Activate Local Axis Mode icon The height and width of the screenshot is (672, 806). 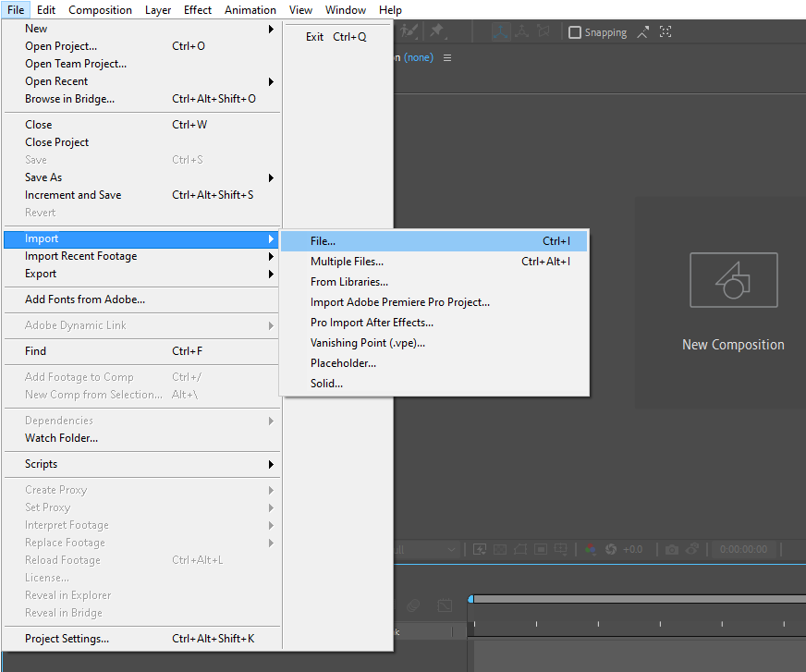pyautogui.click(x=500, y=31)
